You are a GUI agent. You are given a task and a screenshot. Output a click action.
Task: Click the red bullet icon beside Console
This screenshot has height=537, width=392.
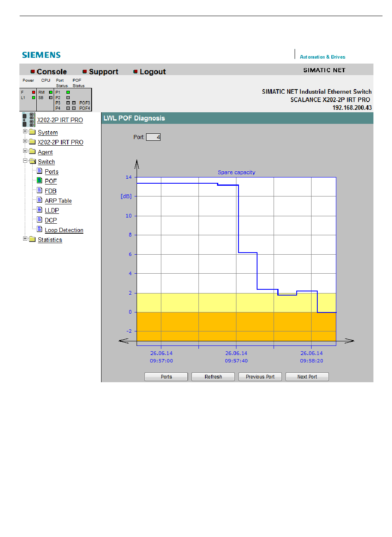(33, 72)
